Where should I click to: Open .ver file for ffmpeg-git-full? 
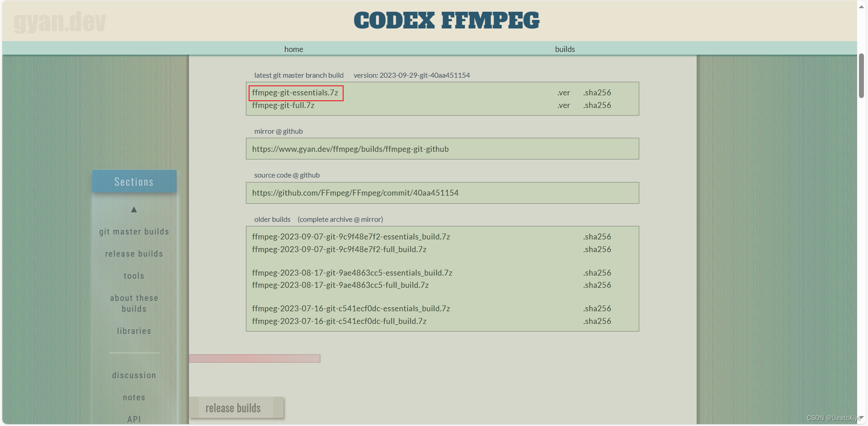[x=563, y=105]
